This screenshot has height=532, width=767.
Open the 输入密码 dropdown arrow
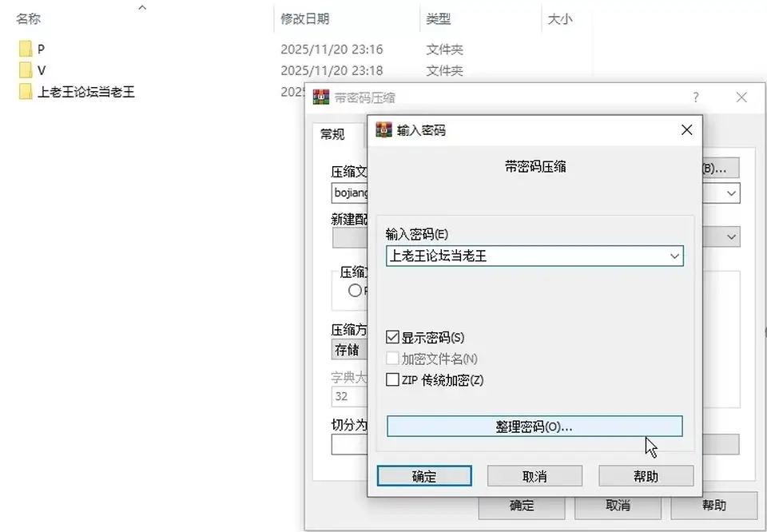pos(674,256)
